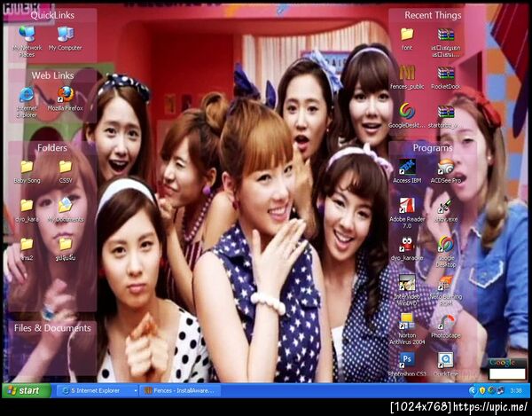Viewport: 532px width, 416px height.
Task: Click the Programs fence title
Action: [433, 147]
